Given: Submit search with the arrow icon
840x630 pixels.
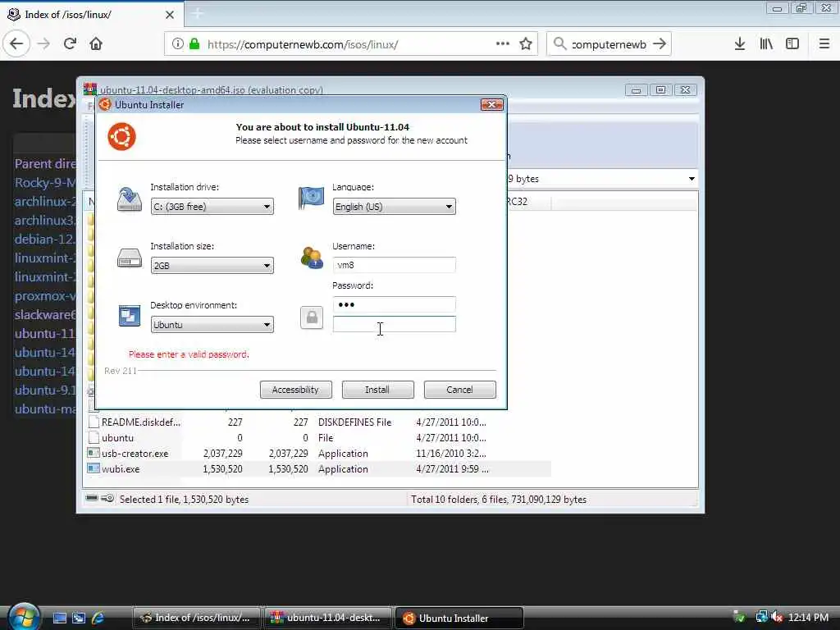Looking at the screenshot, I should point(660,44).
